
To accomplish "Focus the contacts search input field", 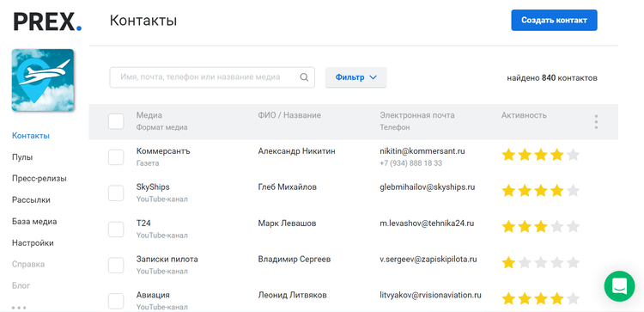I will click(212, 77).
